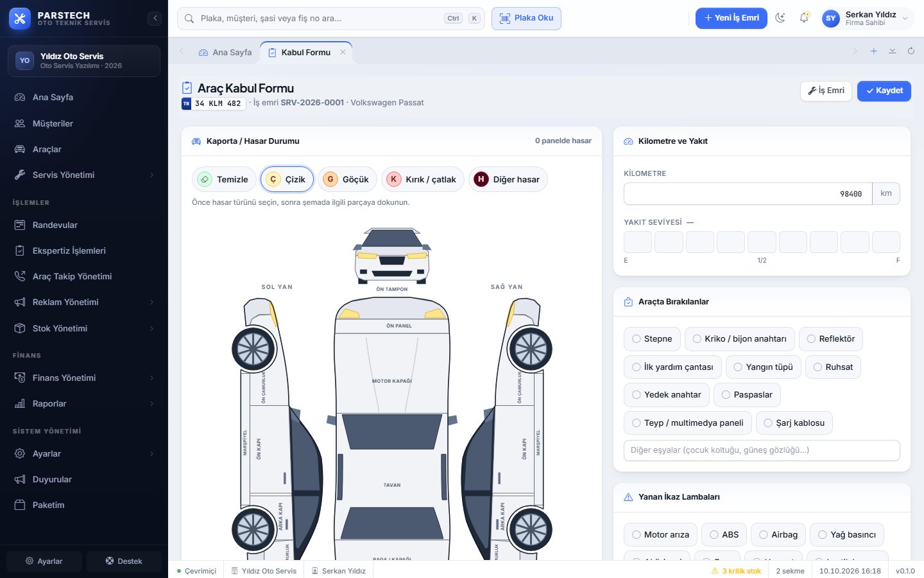Viewport: 924px width, 578px height.
Task: Set fuel level to the half segment
Action: tap(762, 242)
